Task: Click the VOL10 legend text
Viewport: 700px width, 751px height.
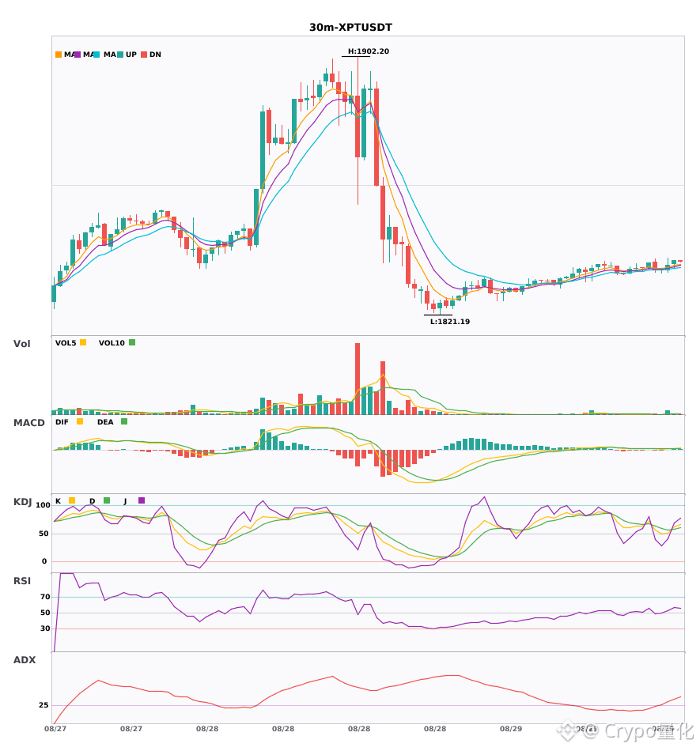Action: pos(112,343)
